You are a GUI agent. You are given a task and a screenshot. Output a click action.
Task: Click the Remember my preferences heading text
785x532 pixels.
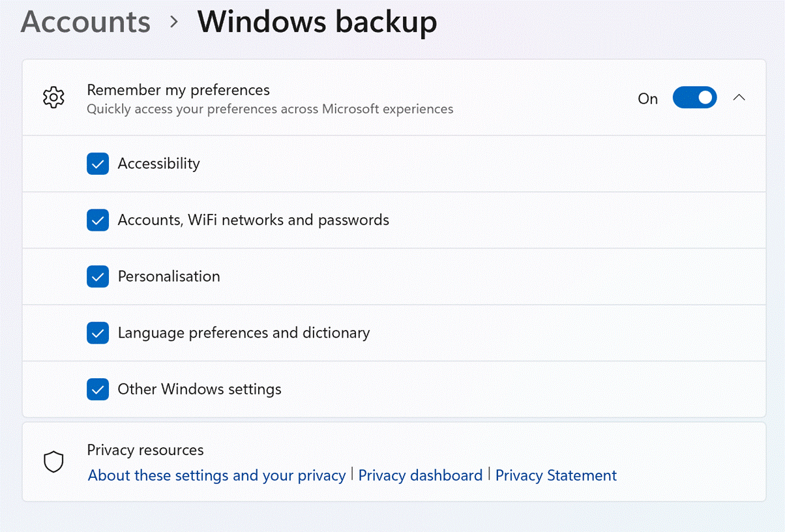178,90
